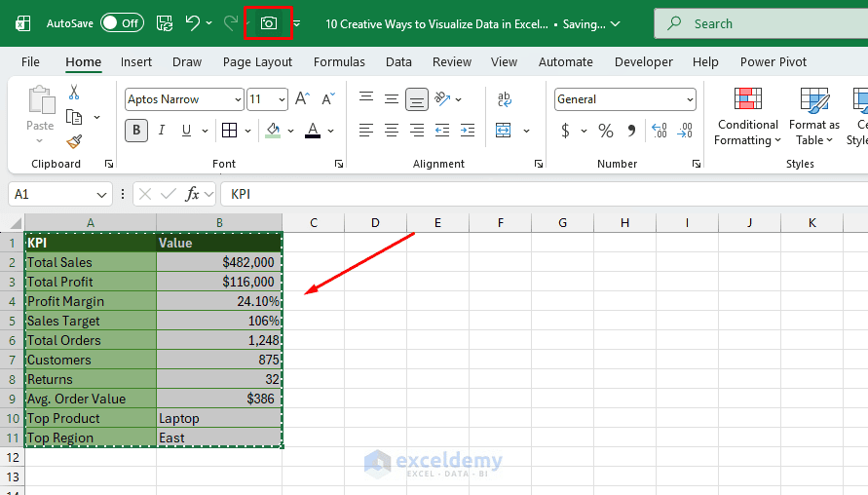Open the File tab

(x=30, y=62)
